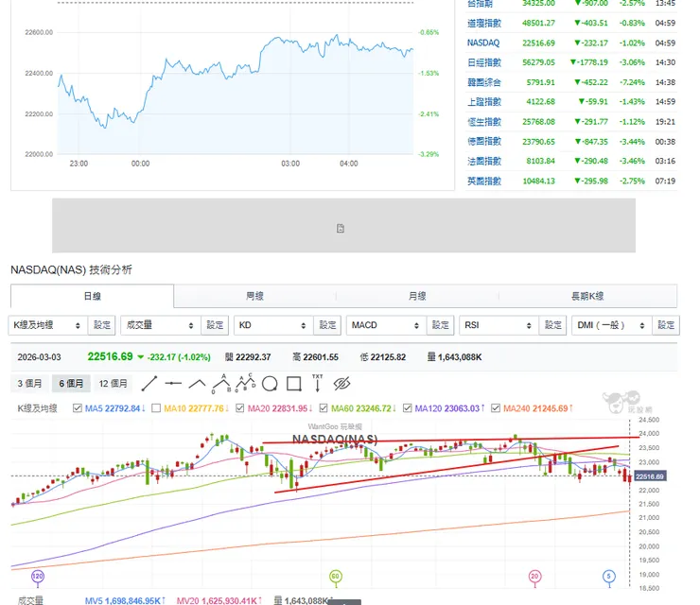Open the K線及均線 dropdown
This screenshot has height=605, width=700.
(48, 325)
